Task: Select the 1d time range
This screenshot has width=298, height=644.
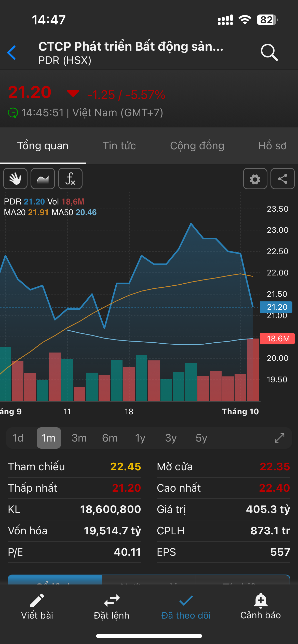Action: [18, 438]
